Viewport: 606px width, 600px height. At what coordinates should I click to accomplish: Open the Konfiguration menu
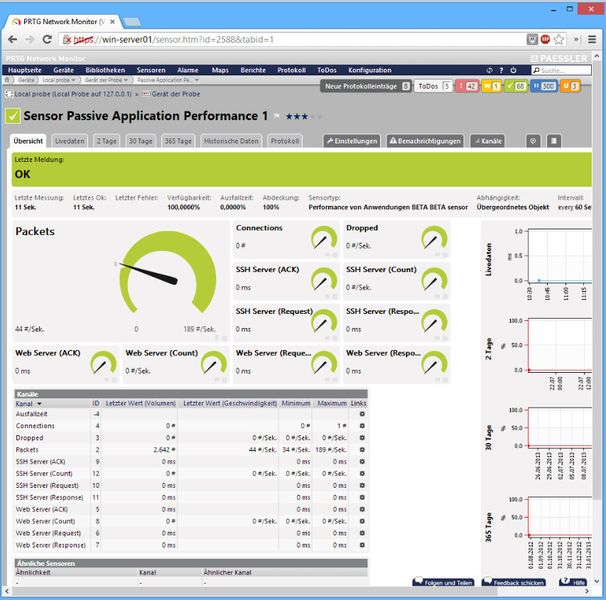(369, 70)
